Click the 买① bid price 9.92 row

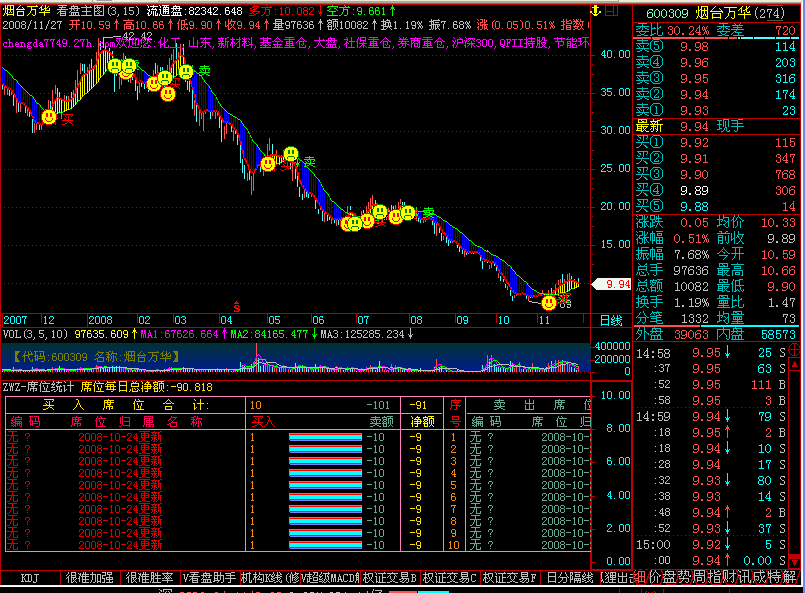coord(716,143)
